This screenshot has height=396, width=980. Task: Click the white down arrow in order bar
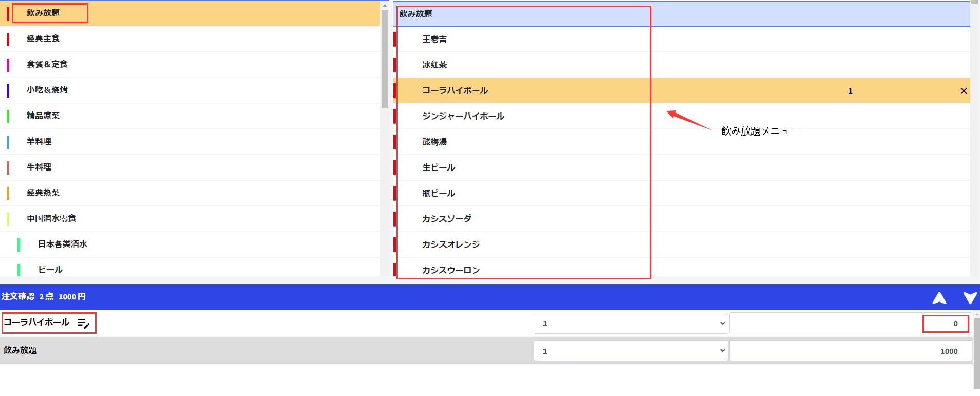pyautogui.click(x=970, y=298)
